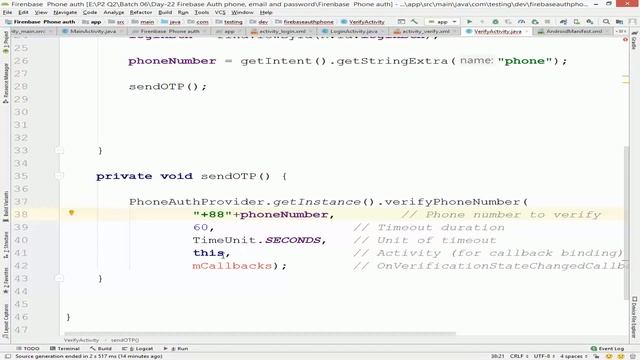640x360 pixels.
Task: Open the Project tool window sidebar
Action: tap(6, 43)
